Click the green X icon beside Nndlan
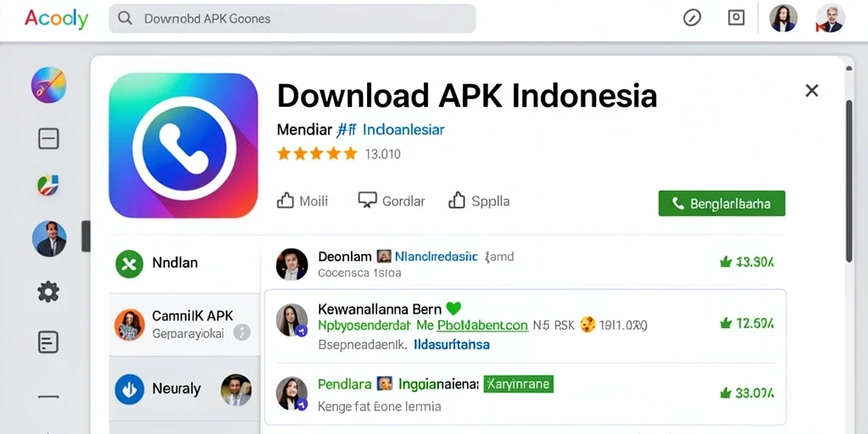 pos(130,264)
